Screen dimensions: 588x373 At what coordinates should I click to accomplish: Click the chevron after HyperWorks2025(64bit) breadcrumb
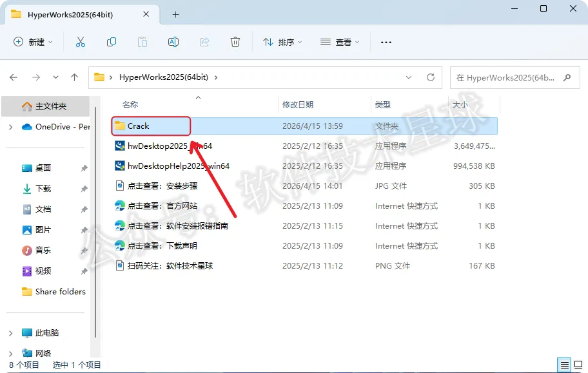[x=215, y=77]
